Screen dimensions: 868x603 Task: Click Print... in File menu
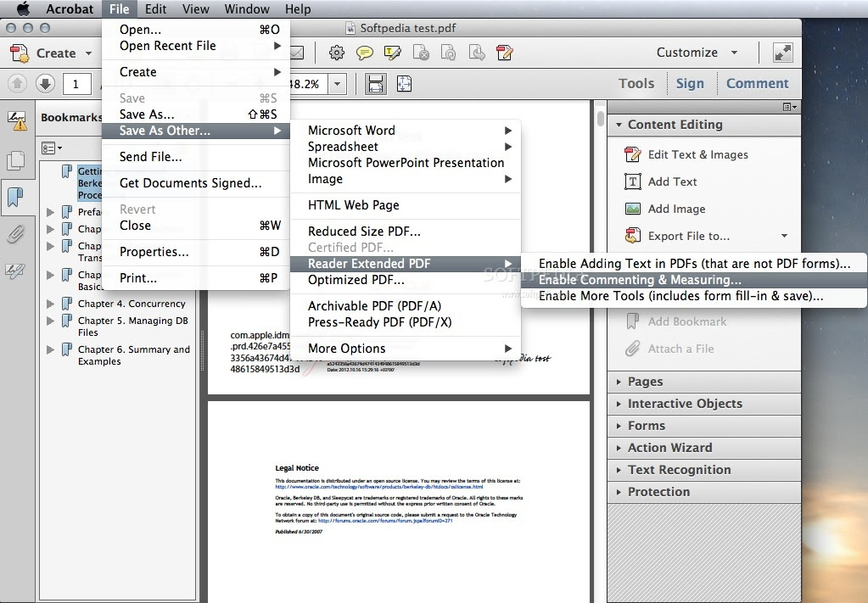tap(196, 278)
